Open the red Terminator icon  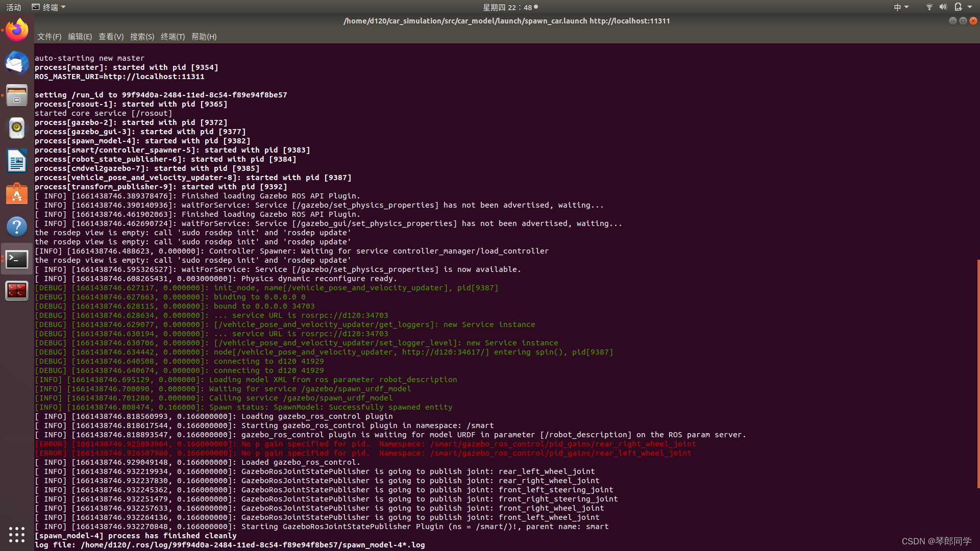[17, 291]
